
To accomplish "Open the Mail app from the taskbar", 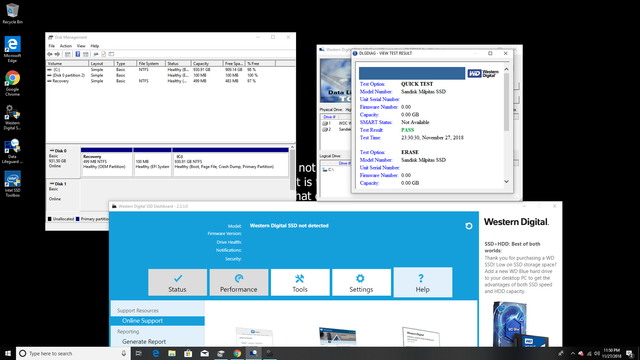I will pyautogui.click(x=204, y=353).
